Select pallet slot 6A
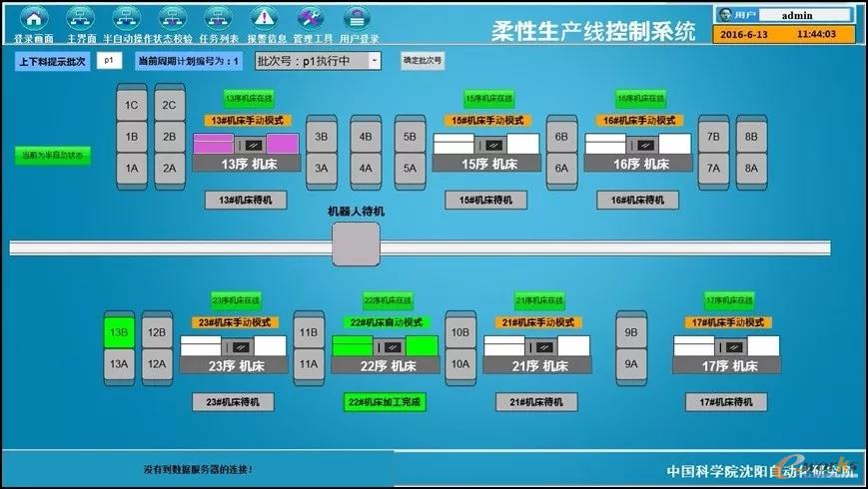This screenshot has width=868, height=489. pos(562,169)
